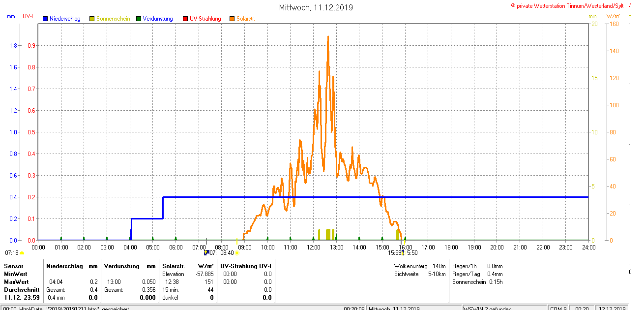Click the 0.9 tick on the UV-I axis
This screenshot has width=644, height=310.
(32, 46)
